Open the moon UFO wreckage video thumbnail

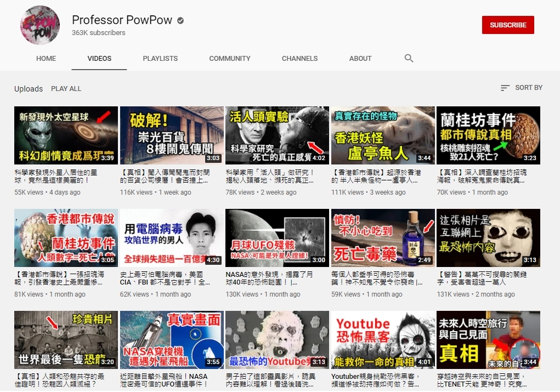277,238
